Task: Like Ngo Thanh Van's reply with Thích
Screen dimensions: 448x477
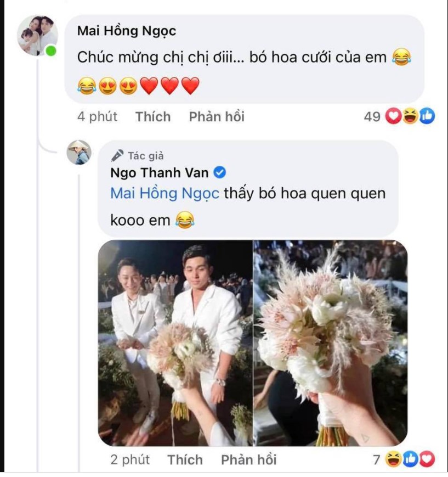Action: point(185,459)
